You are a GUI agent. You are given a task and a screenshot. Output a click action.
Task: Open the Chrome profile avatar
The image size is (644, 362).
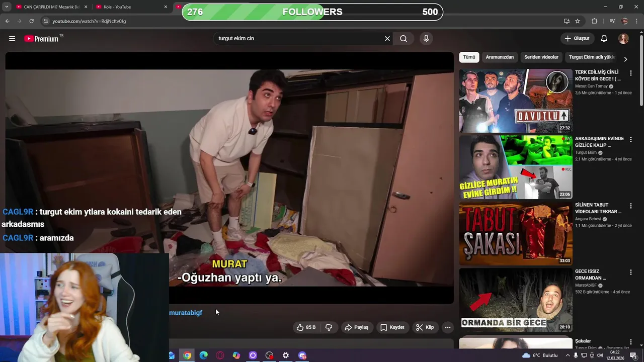point(625,21)
